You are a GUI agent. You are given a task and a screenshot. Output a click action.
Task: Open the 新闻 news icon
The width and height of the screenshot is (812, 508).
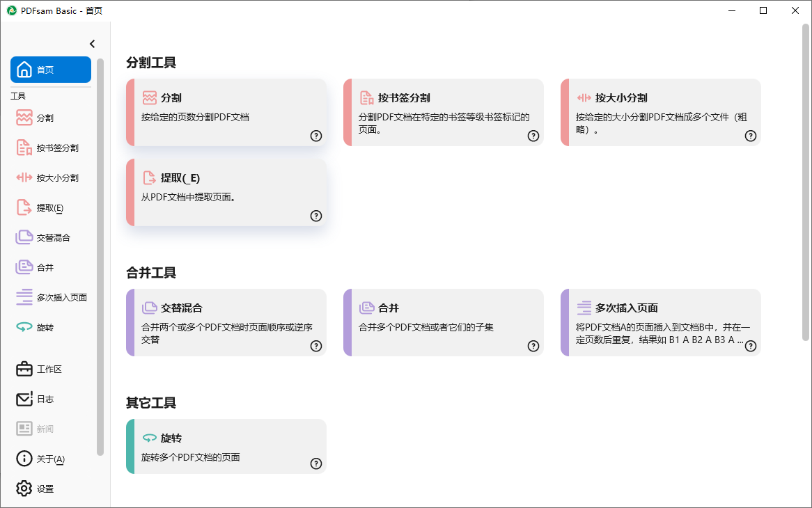24,429
